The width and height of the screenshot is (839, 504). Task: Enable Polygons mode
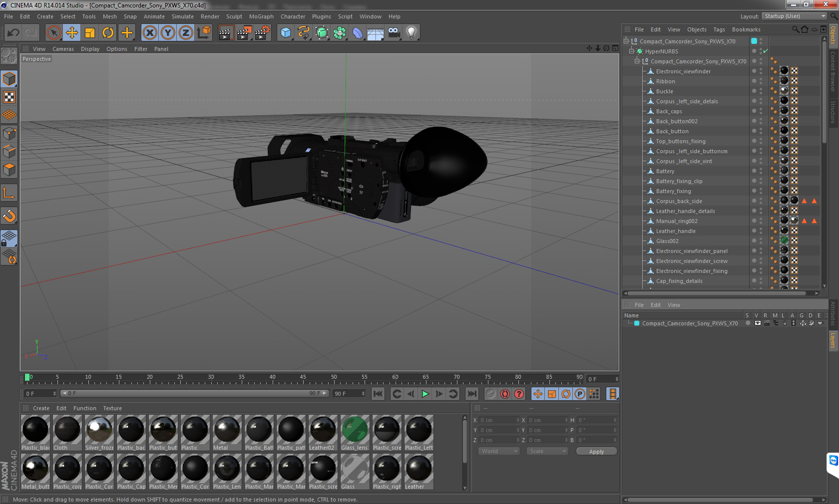click(9, 170)
